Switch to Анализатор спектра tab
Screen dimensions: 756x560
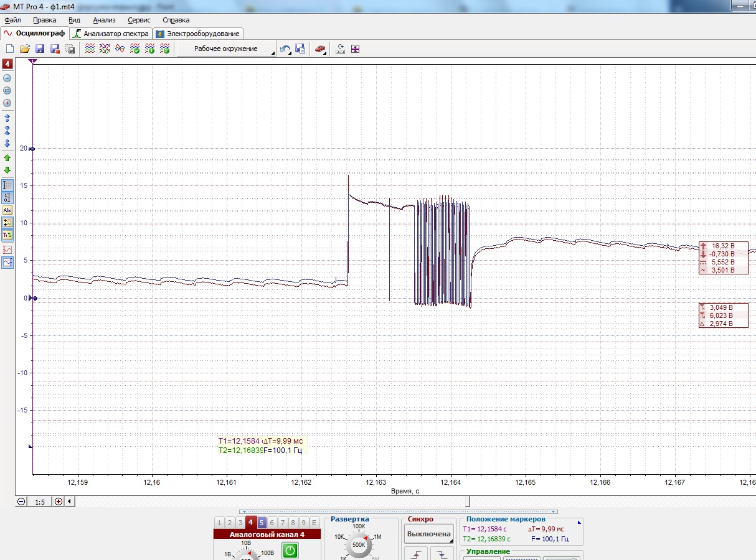[x=112, y=34]
